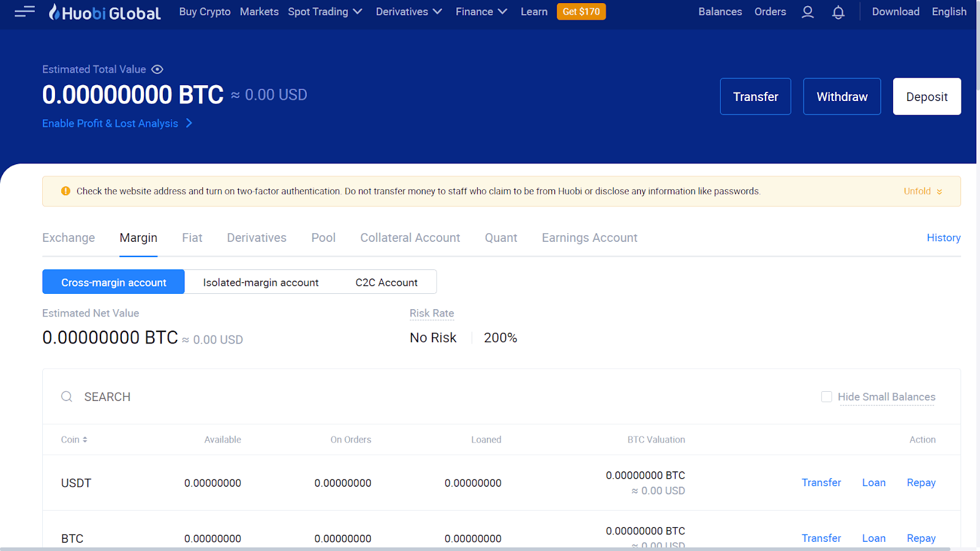Click the USDT coin name
Screen dimensions: 980x551
pyautogui.click(x=76, y=483)
